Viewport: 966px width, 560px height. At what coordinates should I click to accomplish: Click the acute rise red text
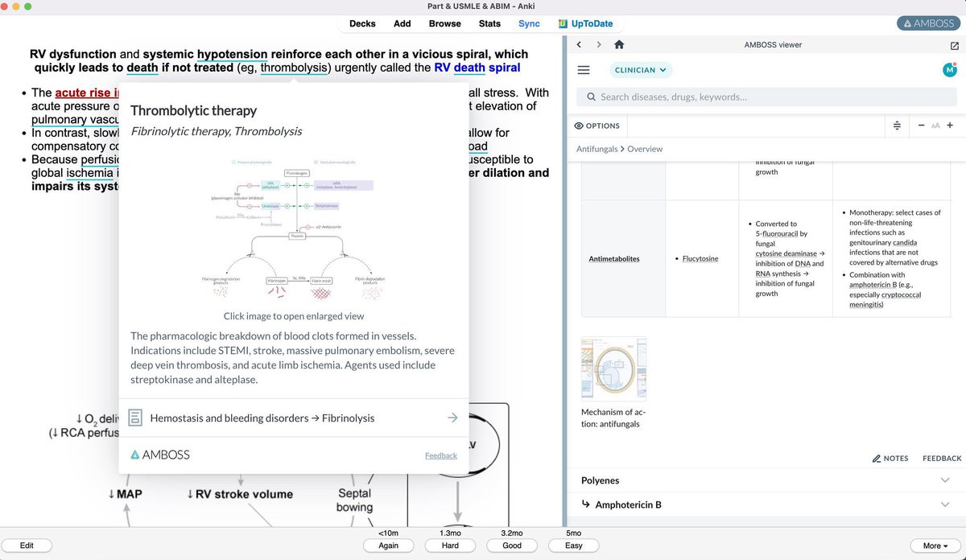(x=88, y=93)
